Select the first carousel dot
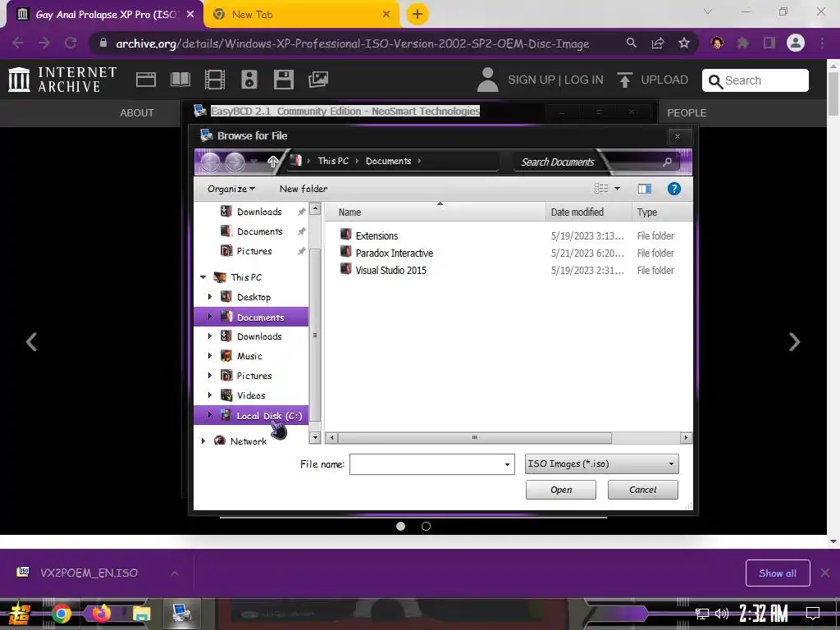This screenshot has height=630, width=840. point(400,526)
